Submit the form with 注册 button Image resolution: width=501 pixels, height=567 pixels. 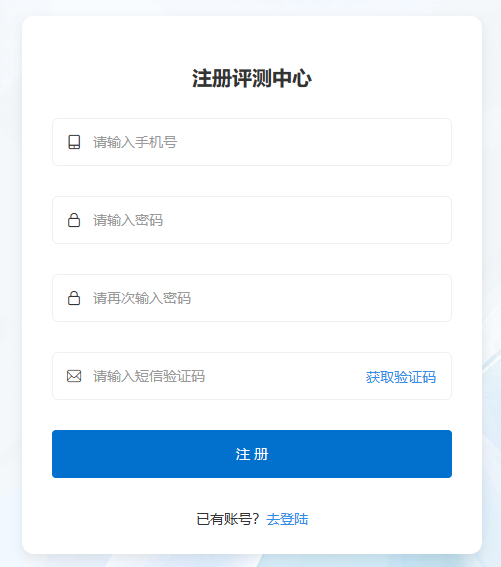[x=252, y=454]
